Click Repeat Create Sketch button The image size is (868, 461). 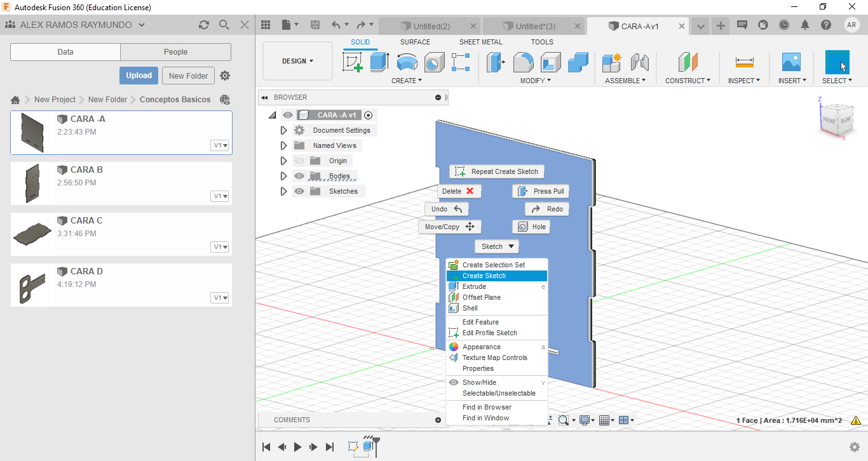click(x=497, y=171)
